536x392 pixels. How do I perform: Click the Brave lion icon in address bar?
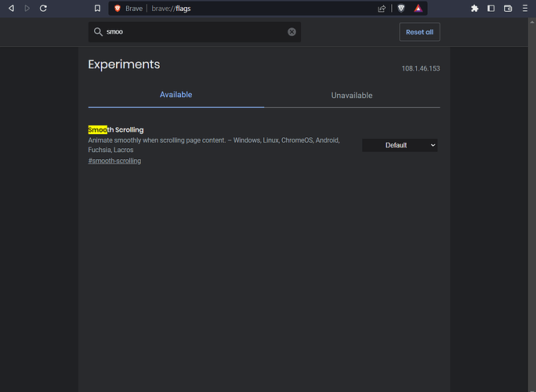pyautogui.click(x=118, y=8)
